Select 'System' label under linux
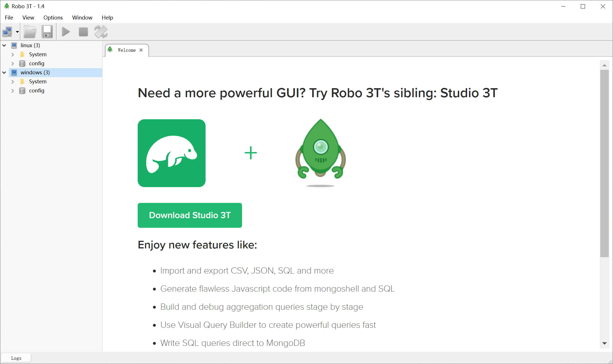 [38, 54]
